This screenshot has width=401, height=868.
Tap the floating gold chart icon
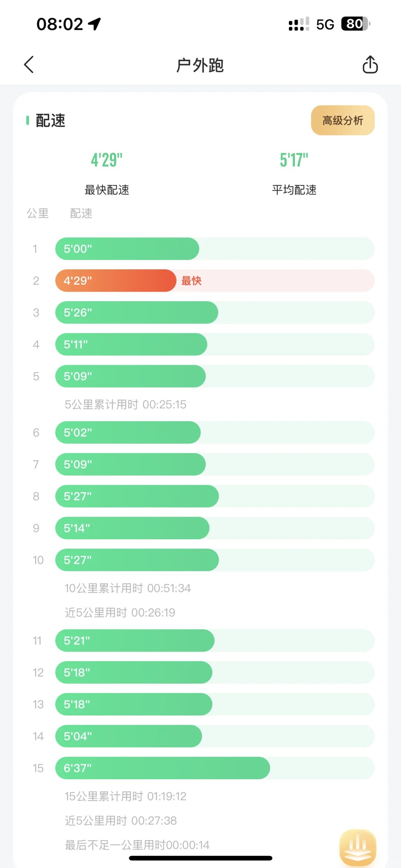click(358, 847)
